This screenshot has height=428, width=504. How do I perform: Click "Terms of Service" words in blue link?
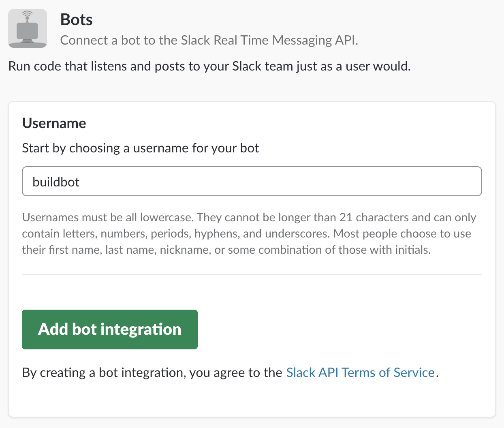(x=388, y=372)
